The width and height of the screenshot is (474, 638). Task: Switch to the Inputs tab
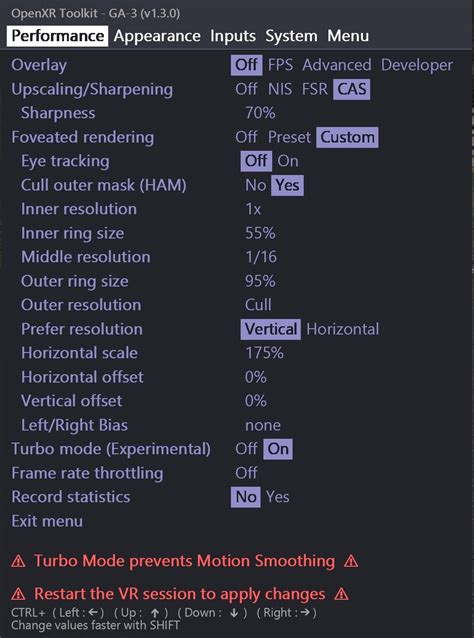[233, 36]
